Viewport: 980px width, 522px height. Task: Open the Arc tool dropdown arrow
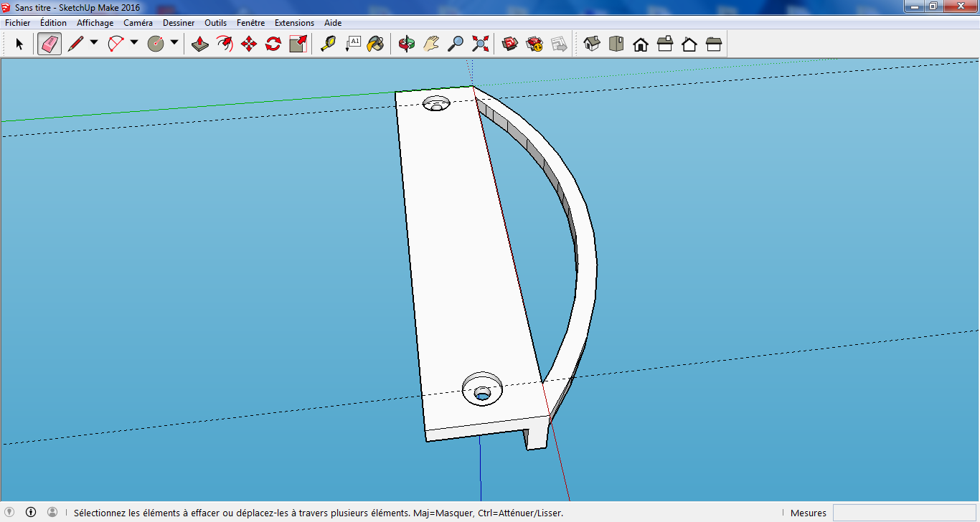click(x=134, y=43)
